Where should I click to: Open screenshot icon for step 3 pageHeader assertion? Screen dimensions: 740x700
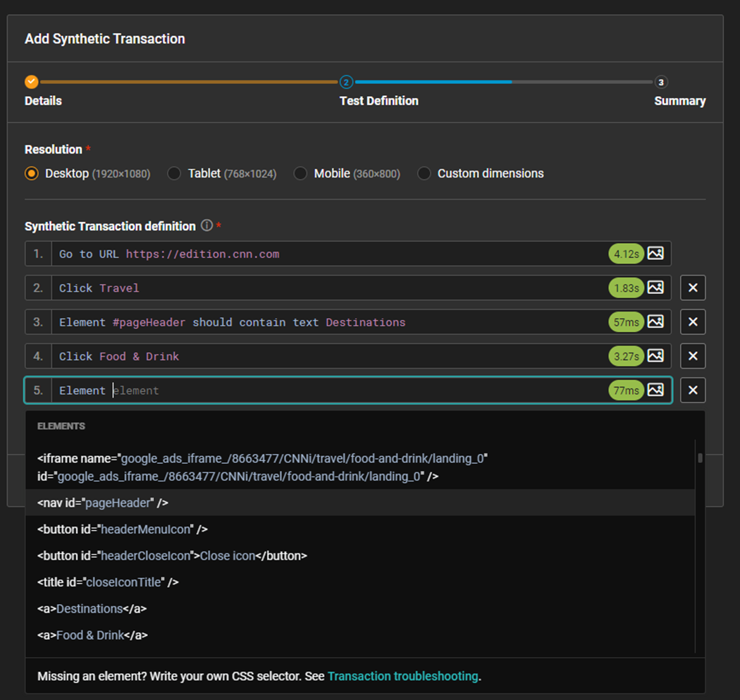pos(655,321)
